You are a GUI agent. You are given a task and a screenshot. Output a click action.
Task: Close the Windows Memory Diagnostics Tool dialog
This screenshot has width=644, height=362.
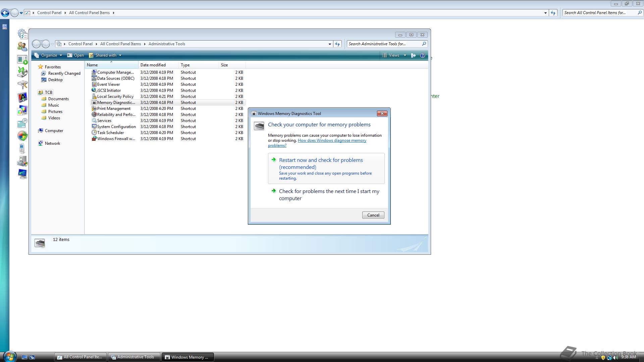tap(382, 113)
